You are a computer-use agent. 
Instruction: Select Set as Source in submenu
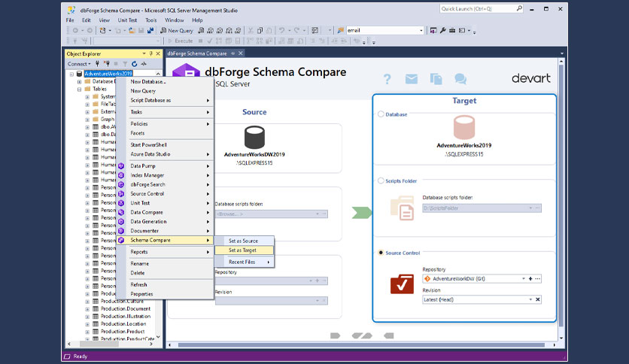(x=244, y=241)
